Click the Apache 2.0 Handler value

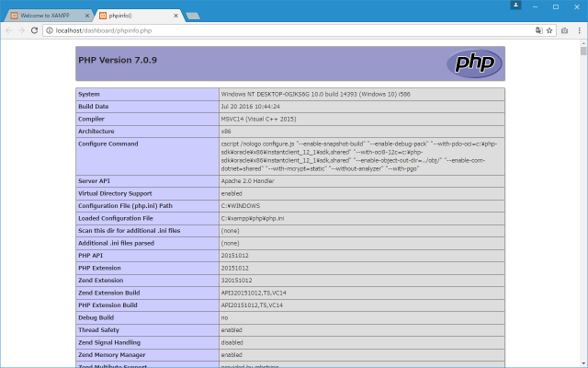pyautogui.click(x=247, y=181)
